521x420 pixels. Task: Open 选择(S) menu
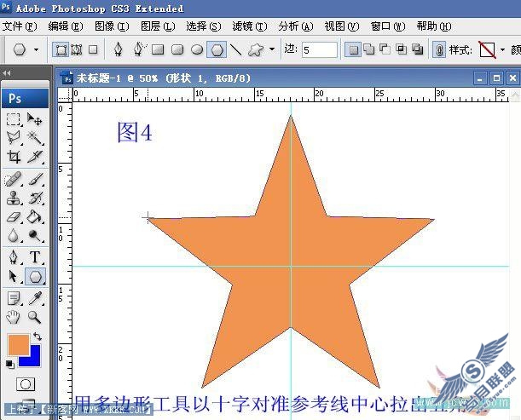(204, 26)
